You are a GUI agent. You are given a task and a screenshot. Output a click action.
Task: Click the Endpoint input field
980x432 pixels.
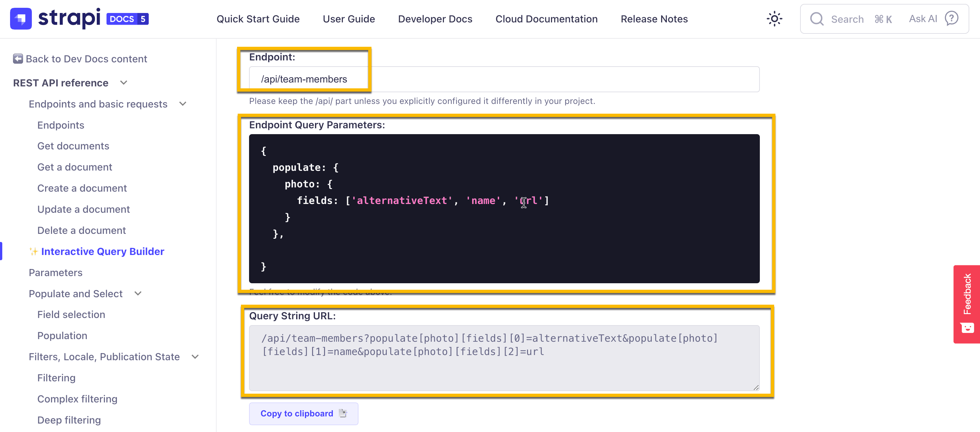click(x=504, y=79)
